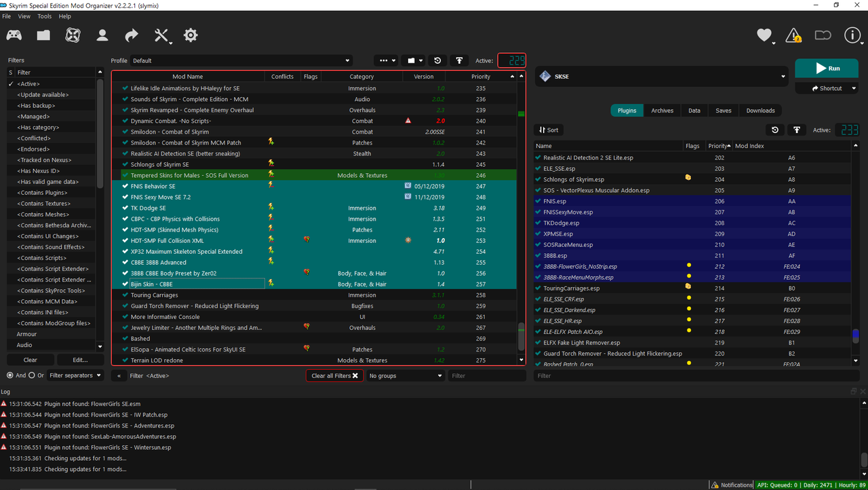The height and width of the screenshot is (490, 868).
Task: Click the Help info circle icon
Action: pyautogui.click(x=852, y=35)
